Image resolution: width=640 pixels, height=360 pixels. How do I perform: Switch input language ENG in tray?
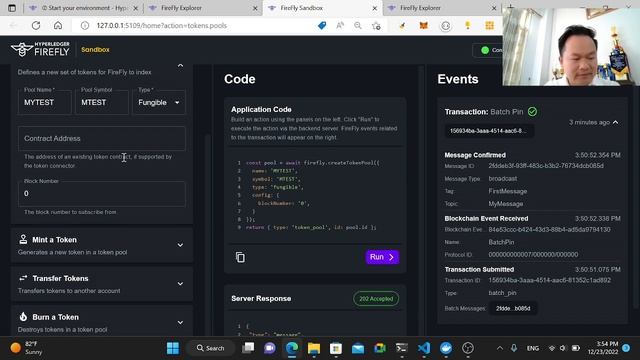click(533, 348)
